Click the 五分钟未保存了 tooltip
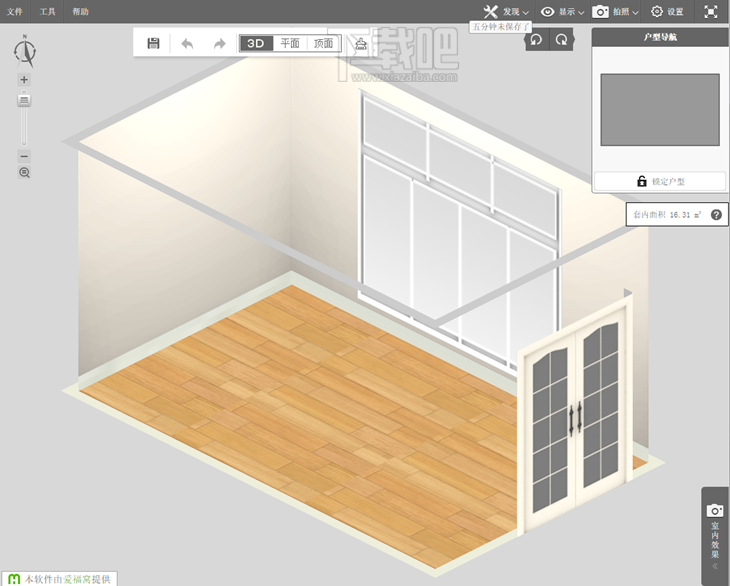Image resolution: width=730 pixels, height=586 pixels. pos(500,27)
